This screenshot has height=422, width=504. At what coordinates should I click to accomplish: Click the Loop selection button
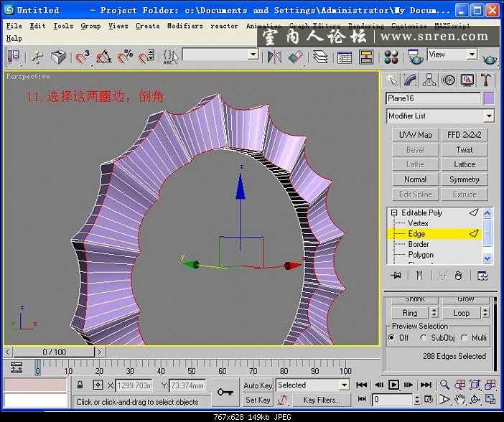pyautogui.click(x=461, y=313)
